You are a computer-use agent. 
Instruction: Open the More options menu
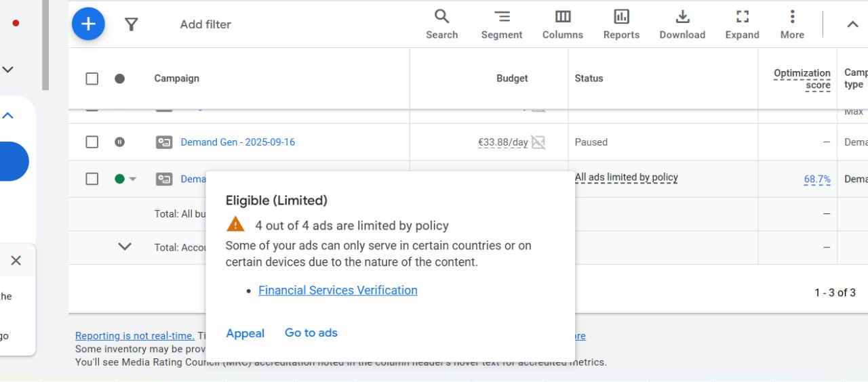792,24
